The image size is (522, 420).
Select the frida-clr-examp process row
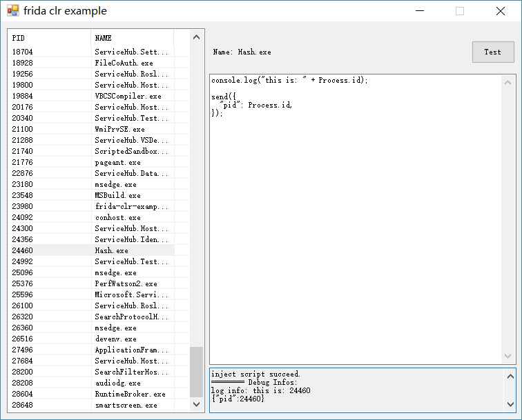point(91,206)
